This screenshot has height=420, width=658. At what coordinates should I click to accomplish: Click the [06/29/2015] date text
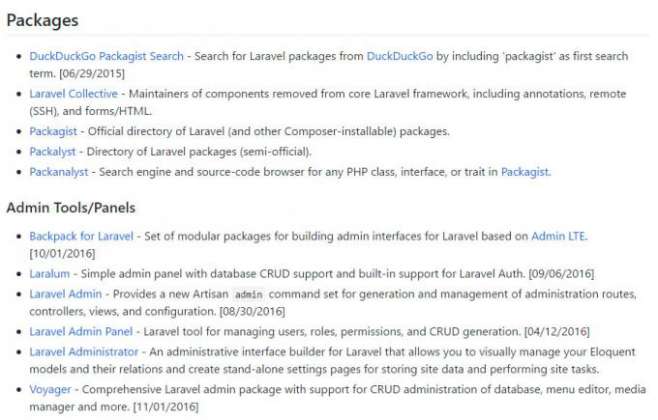pos(92,74)
